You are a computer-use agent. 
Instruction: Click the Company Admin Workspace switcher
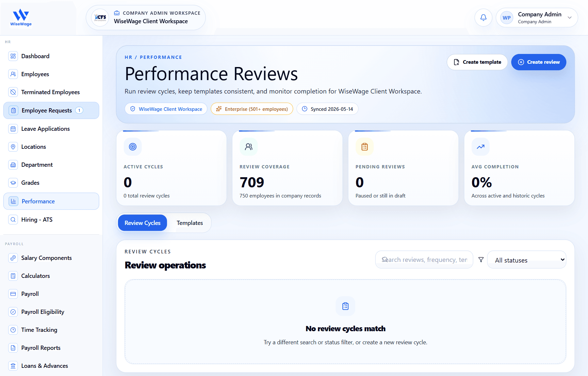tap(146, 18)
